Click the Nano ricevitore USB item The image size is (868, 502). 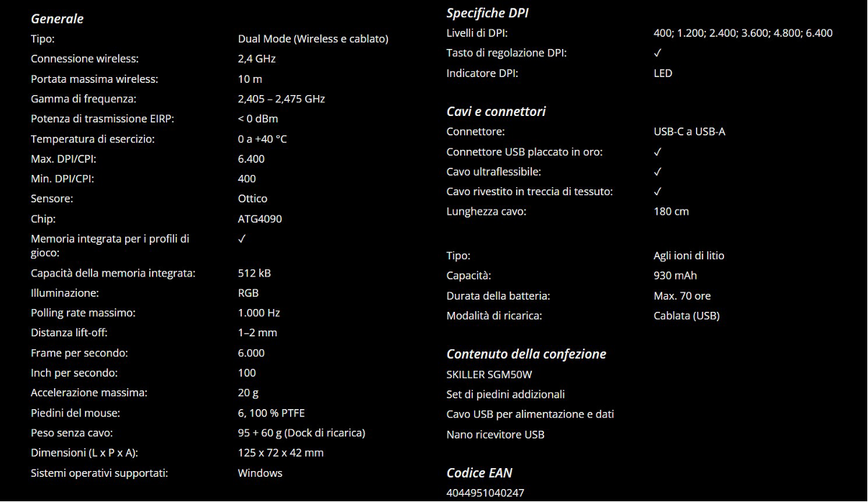[495, 434]
